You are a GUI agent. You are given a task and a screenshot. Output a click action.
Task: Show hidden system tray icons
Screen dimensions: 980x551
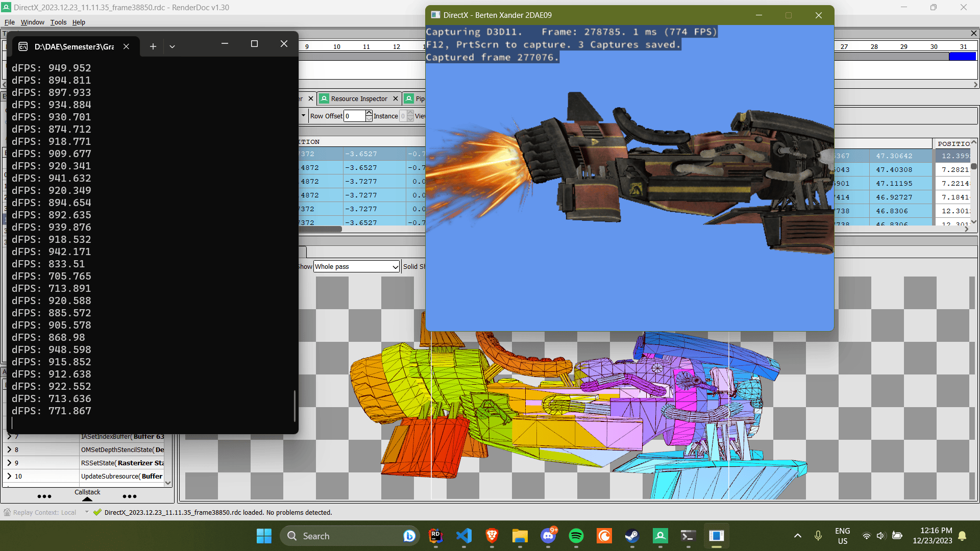point(798,536)
